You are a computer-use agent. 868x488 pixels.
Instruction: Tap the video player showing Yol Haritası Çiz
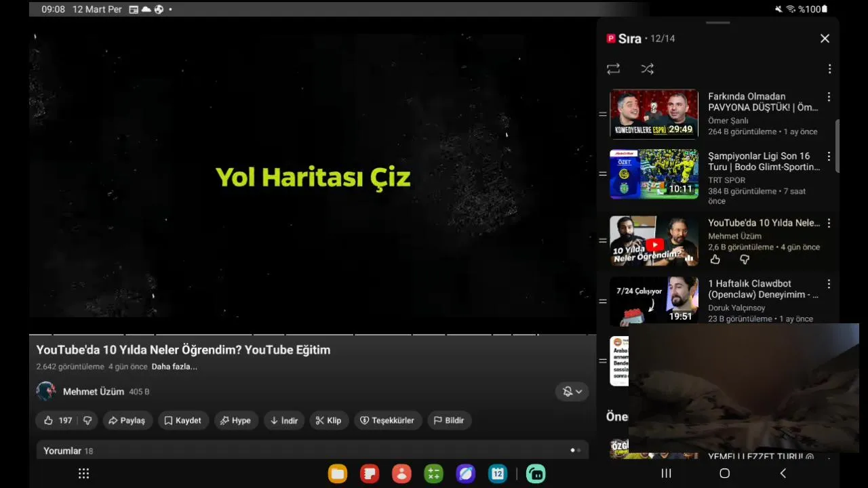313,175
